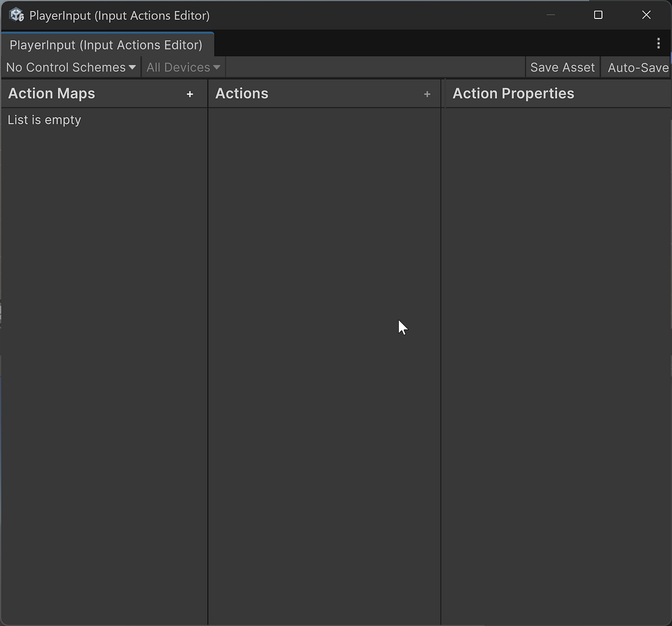
Task: Click Save Asset
Action: (x=562, y=67)
